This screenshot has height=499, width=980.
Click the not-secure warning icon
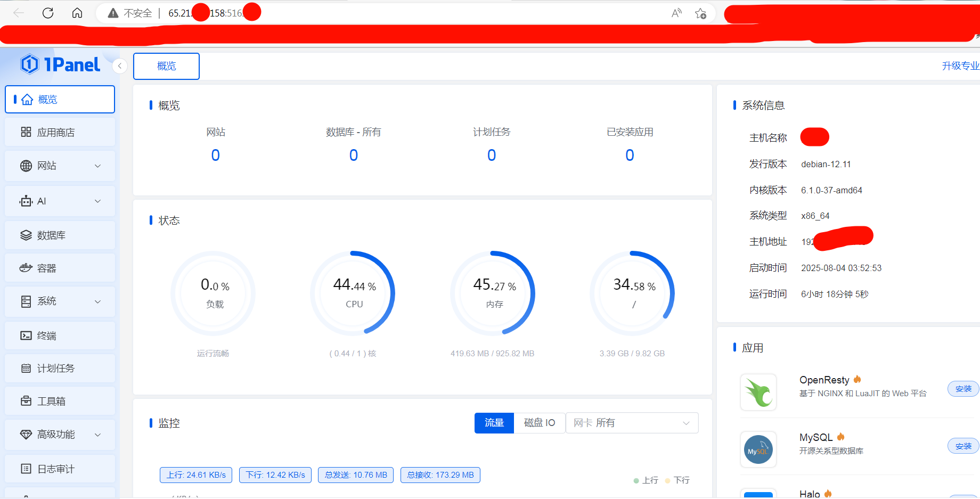pos(113,13)
